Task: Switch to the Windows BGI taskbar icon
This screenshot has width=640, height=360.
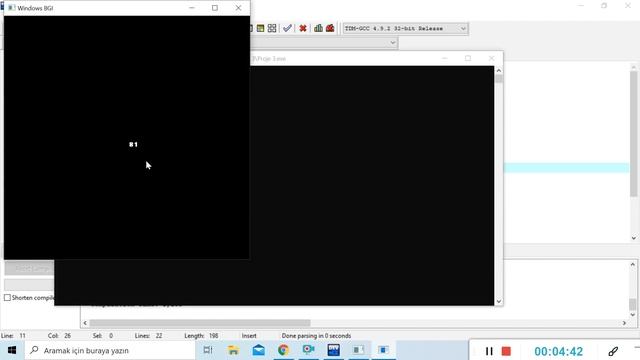Action: pyautogui.click(x=383, y=350)
